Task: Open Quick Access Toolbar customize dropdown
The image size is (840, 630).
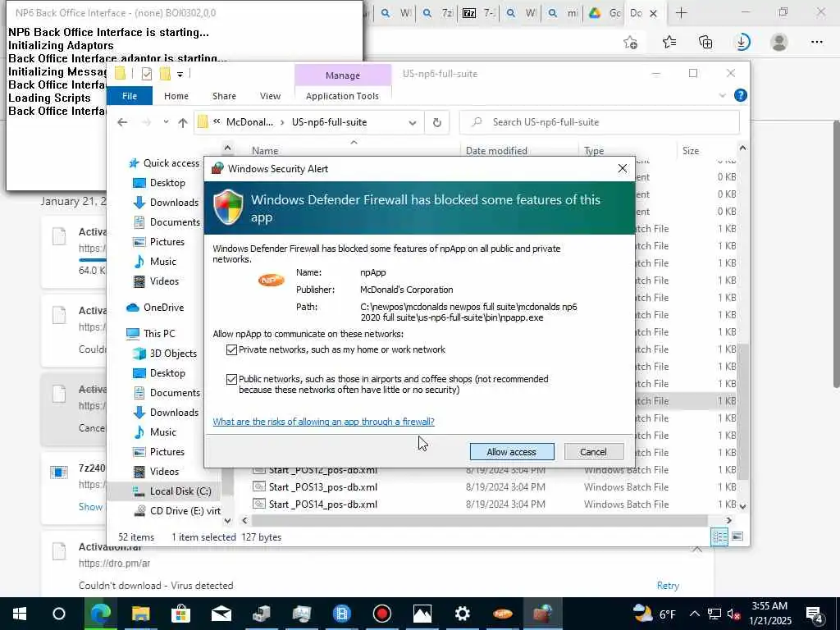Action: click(180, 74)
